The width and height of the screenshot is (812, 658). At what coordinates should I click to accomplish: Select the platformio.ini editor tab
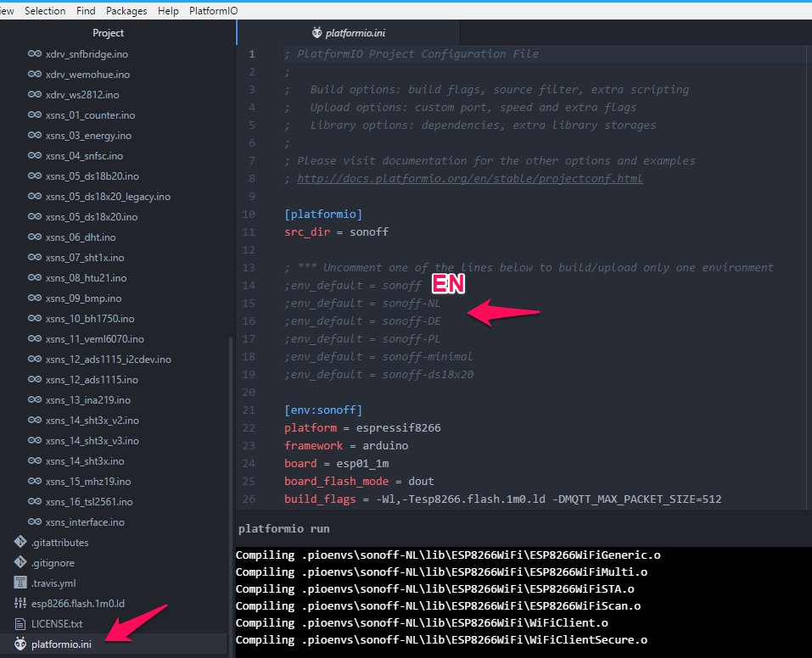tap(349, 32)
